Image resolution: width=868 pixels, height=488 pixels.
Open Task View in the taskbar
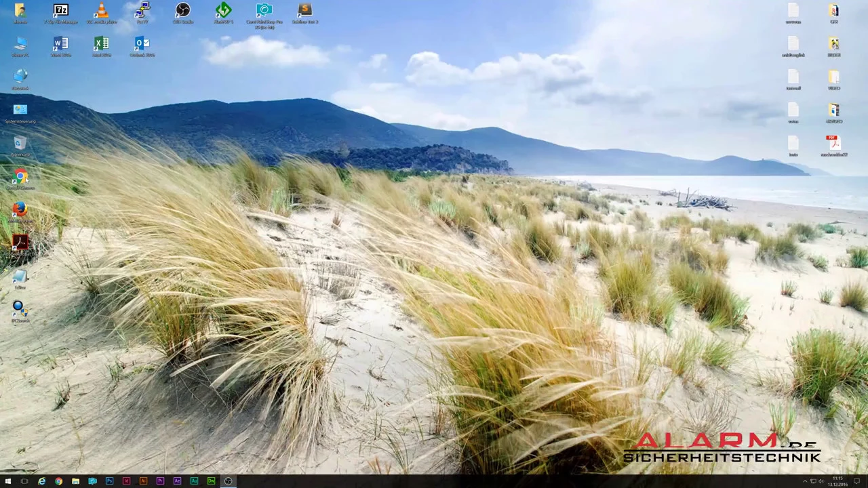pos(24,481)
